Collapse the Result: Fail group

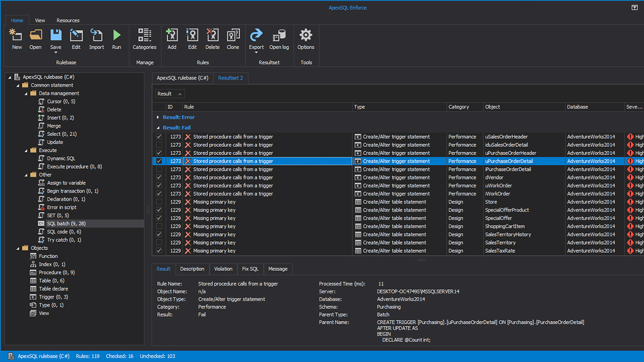coord(158,127)
